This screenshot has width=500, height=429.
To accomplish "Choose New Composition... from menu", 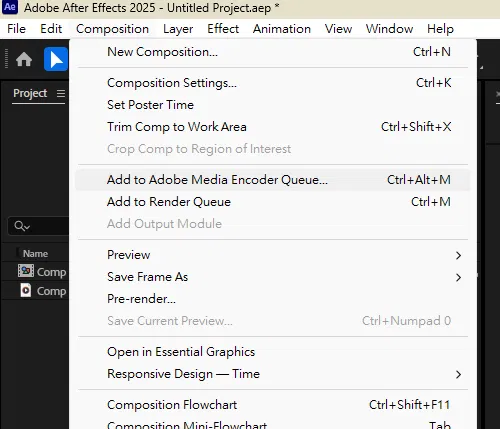I will (x=273, y=52).
